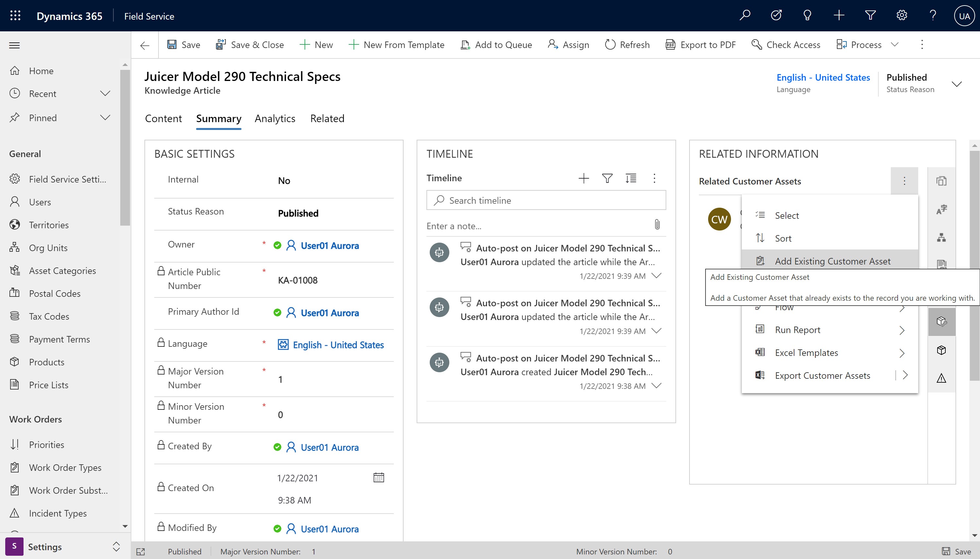Viewport: 980px width, 559px height.
Task: Expand the more options in Related Information
Action: [904, 180]
